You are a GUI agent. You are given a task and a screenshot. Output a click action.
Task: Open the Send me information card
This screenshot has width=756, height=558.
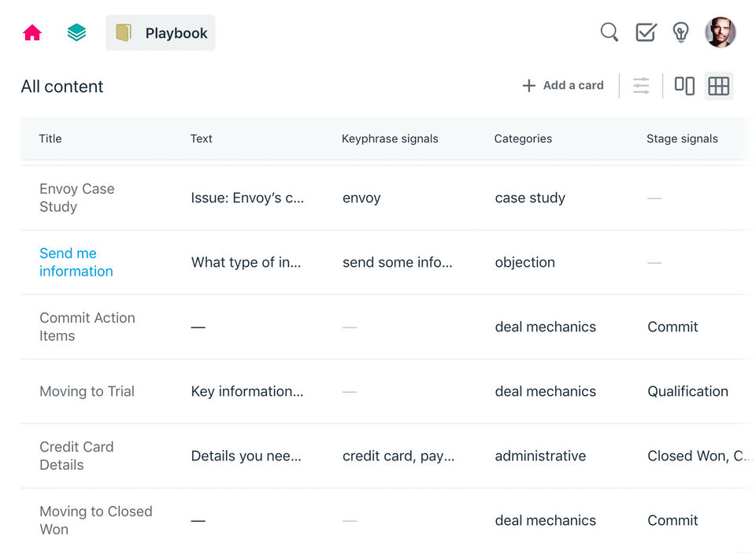(x=76, y=262)
